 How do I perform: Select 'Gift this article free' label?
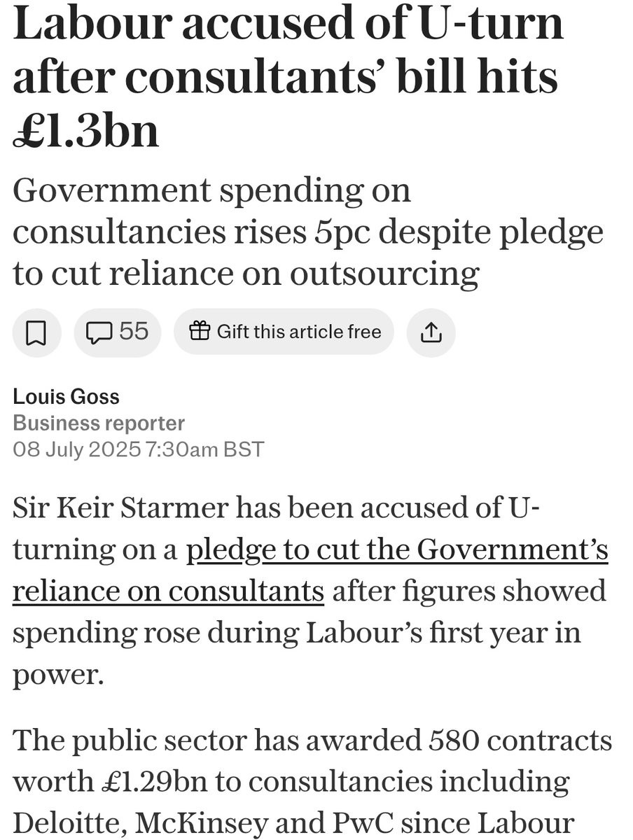299,331
